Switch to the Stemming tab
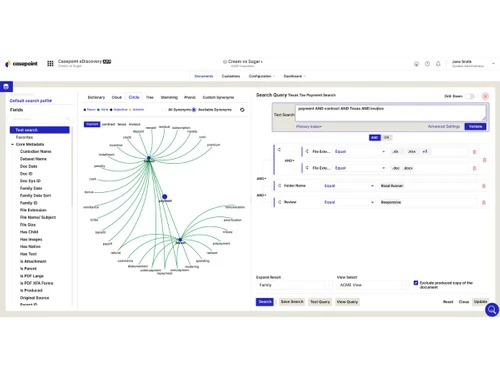 click(169, 97)
